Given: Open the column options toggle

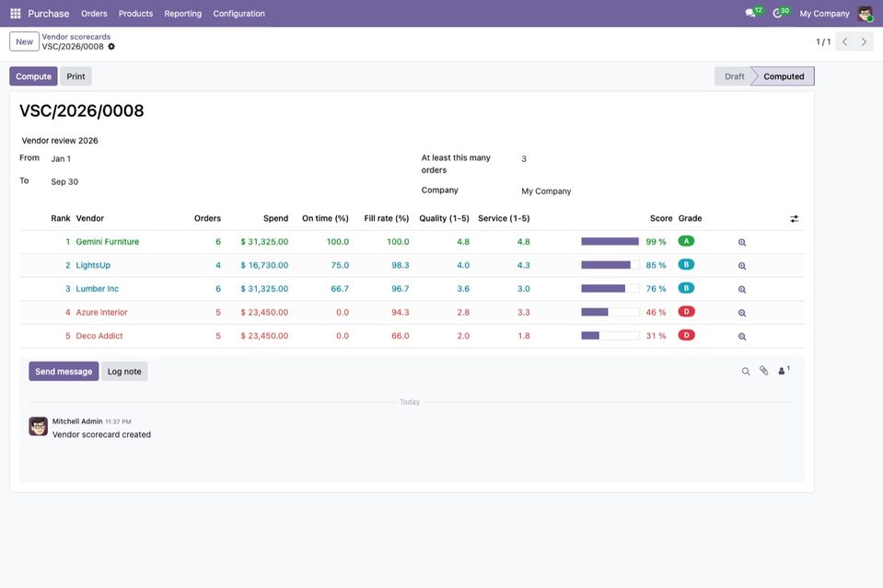Looking at the screenshot, I should (x=794, y=219).
